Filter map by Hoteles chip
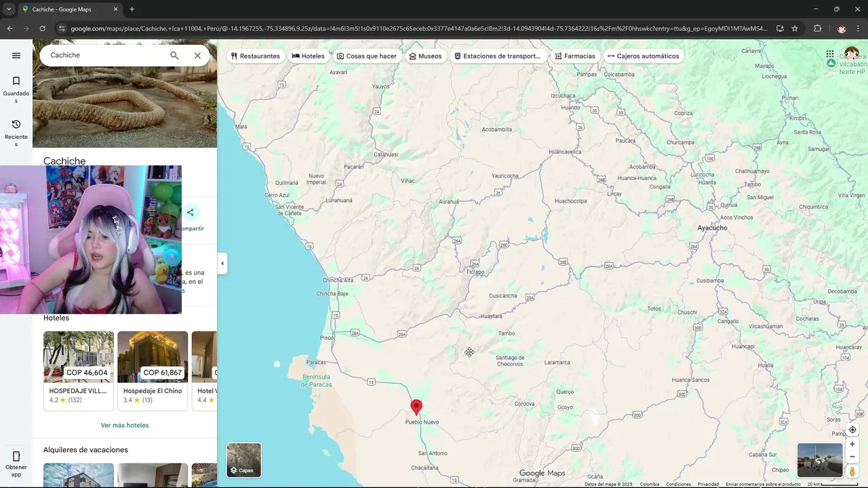 pyautogui.click(x=309, y=56)
